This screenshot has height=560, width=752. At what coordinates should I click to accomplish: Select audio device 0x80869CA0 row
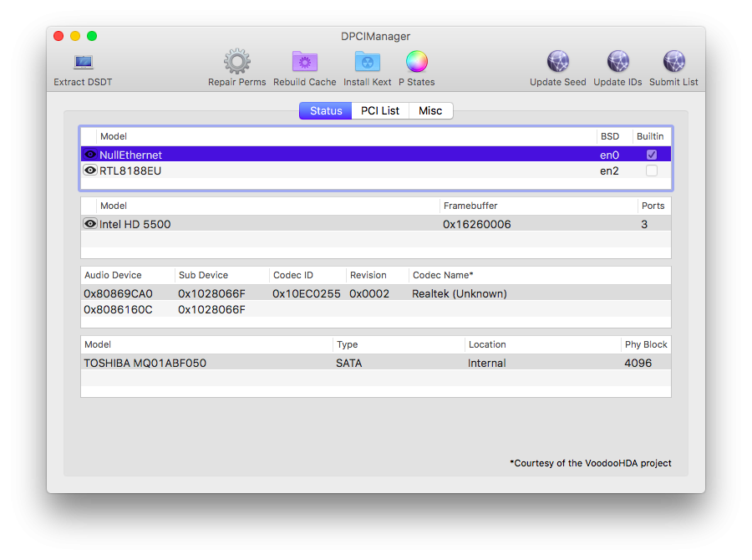click(x=376, y=293)
